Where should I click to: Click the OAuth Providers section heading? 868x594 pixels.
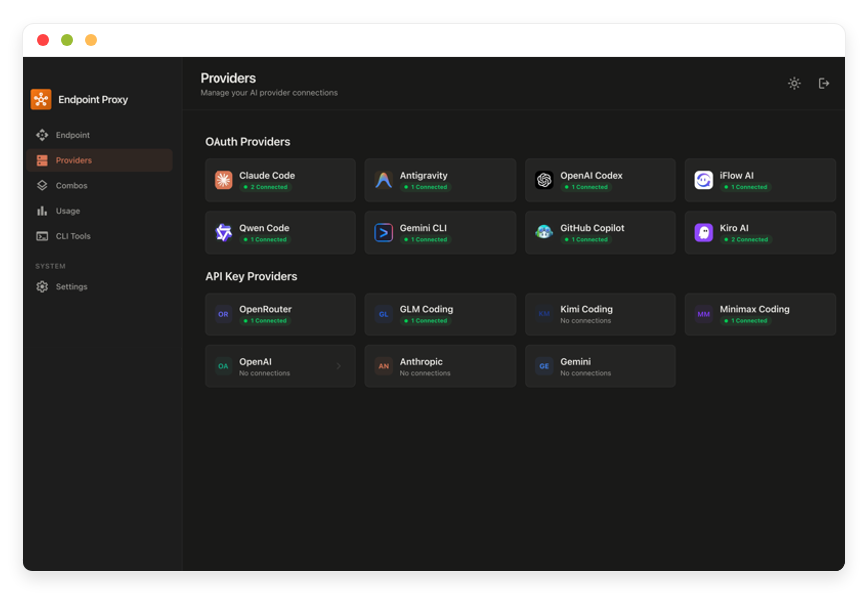[x=247, y=142]
